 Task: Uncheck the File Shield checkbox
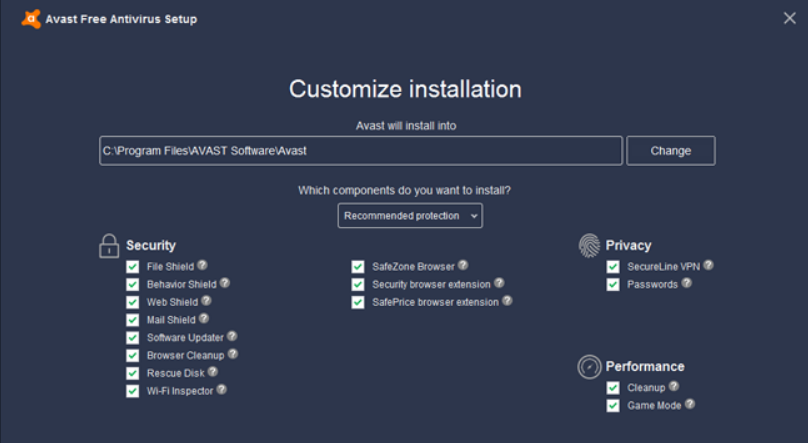point(132,267)
